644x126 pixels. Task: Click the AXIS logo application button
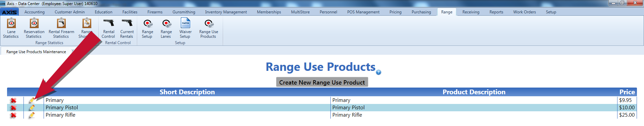(x=9, y=12)
